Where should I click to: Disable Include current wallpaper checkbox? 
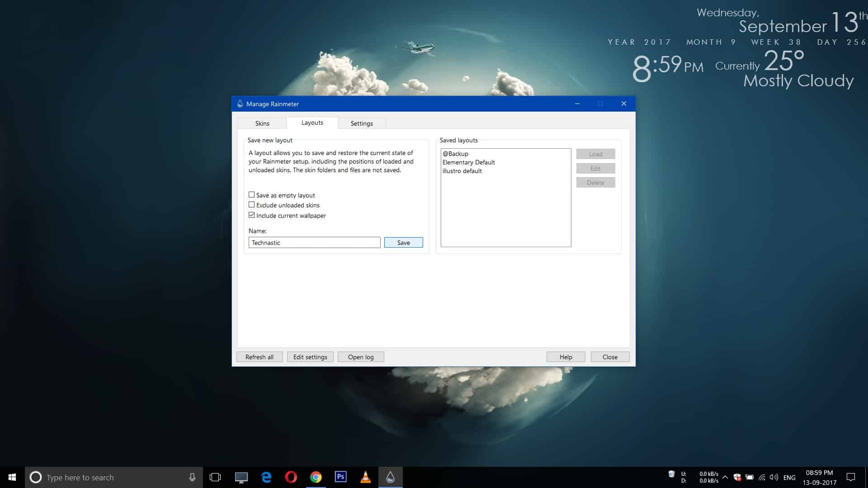251,215
